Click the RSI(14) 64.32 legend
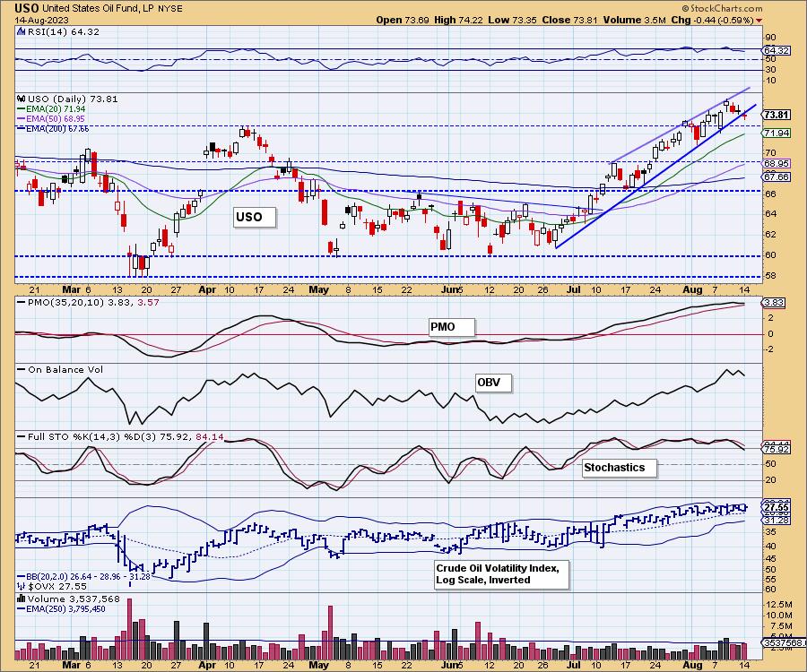Viewport: 807px width, 672px height. [x=63, y=31]
